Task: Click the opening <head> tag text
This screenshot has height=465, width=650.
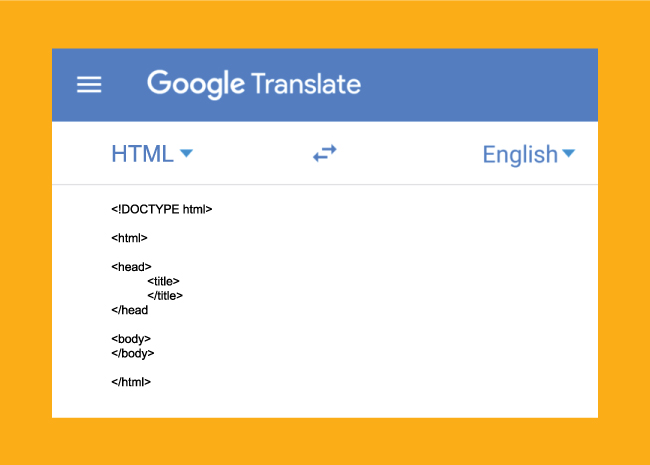Action: [x=131, y=267]
